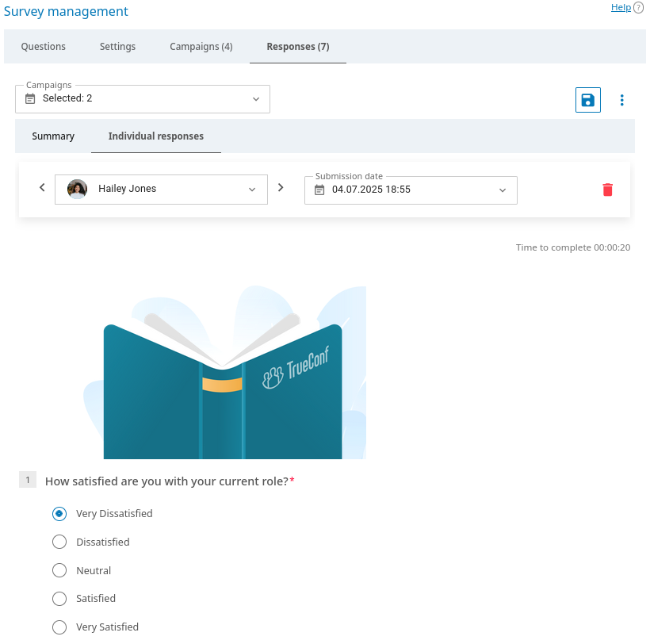Open the three-dot more options menu
650x644 pixels.
(x=621, y=100)
